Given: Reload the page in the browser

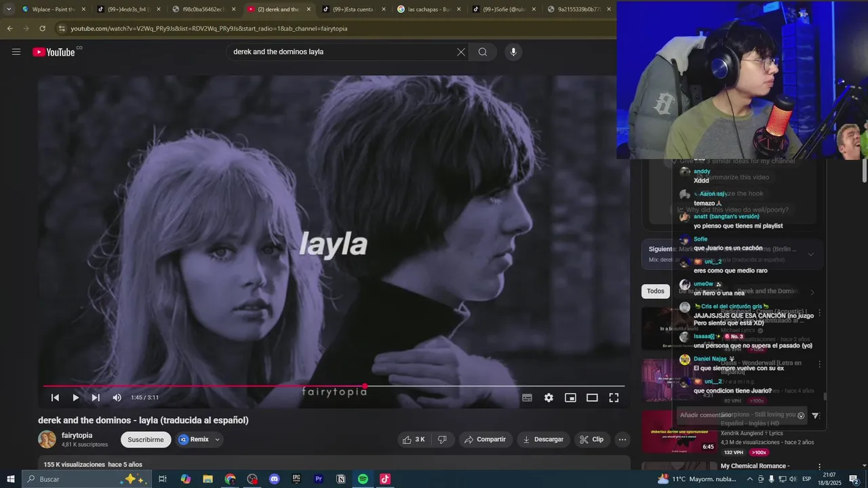Looking at the screenshot, I should 42,28.
